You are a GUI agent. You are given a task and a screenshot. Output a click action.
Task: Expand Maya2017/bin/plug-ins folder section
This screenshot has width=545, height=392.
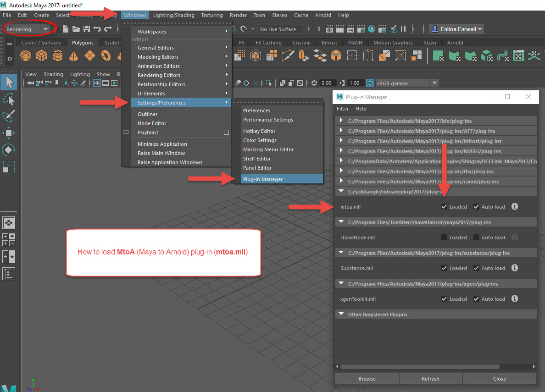point(341,121)
